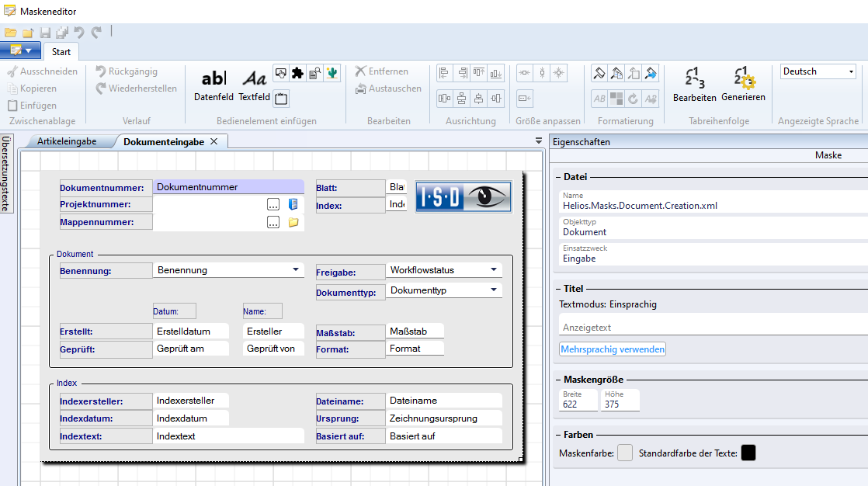This screenshot has width=868, height=486.
Task: Click the Mehrsprachig verwenden button
Action: tap(612, 349)
